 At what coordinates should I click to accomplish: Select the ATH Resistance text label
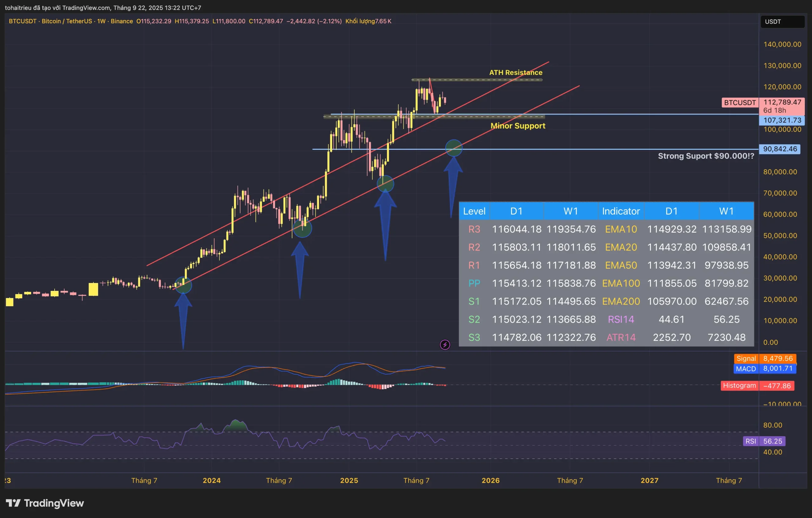click(516, 73)
